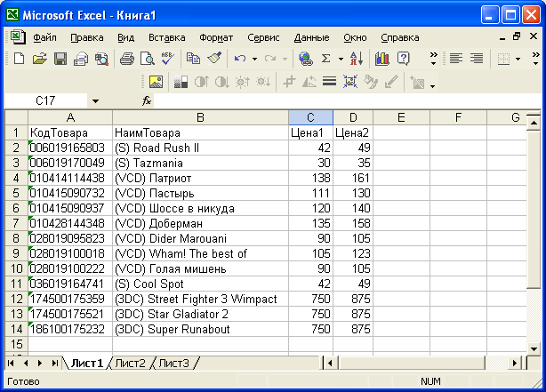Click the AutoSum sigma icon
This screenshot has height=392, width=546.
(326, 59)
